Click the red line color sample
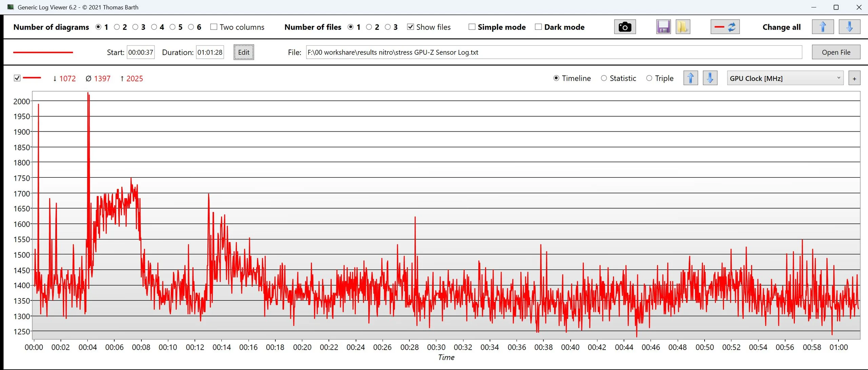This screenshot has height=370, width=868. point(43,52)
